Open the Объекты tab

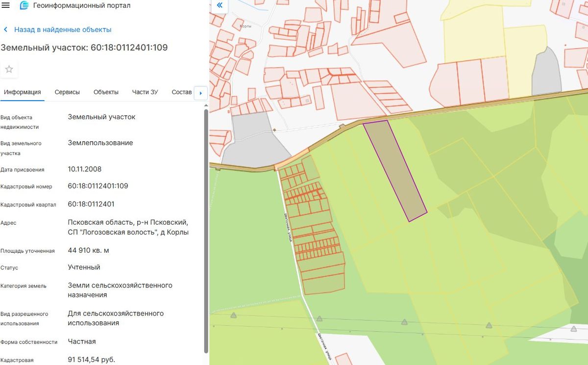click(x=106, y=92)
